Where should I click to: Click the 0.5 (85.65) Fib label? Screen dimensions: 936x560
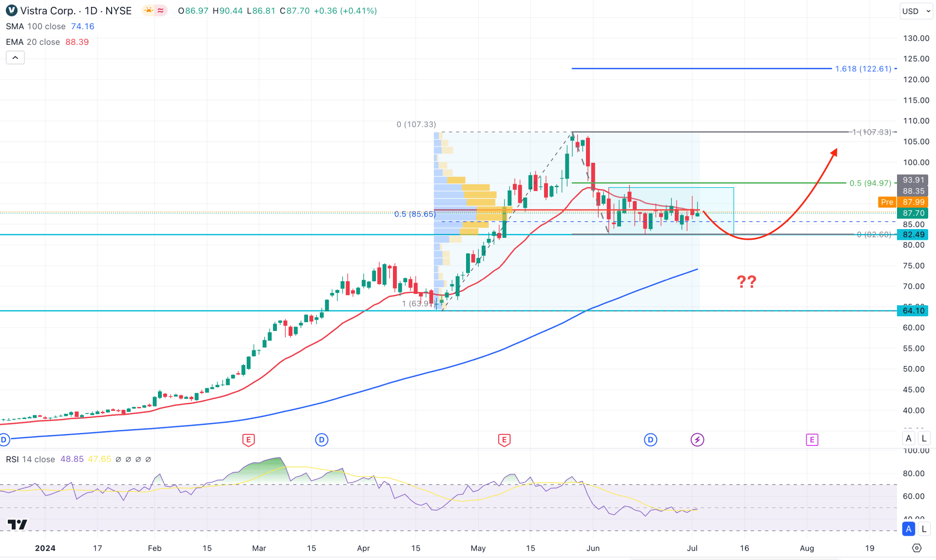[414, 214]
